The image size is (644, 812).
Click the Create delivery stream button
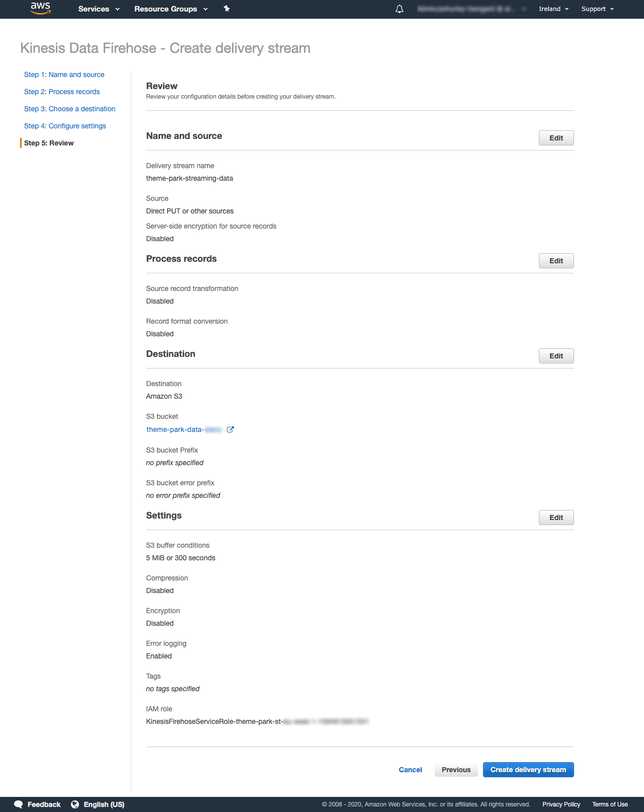(x=528, y=770)
